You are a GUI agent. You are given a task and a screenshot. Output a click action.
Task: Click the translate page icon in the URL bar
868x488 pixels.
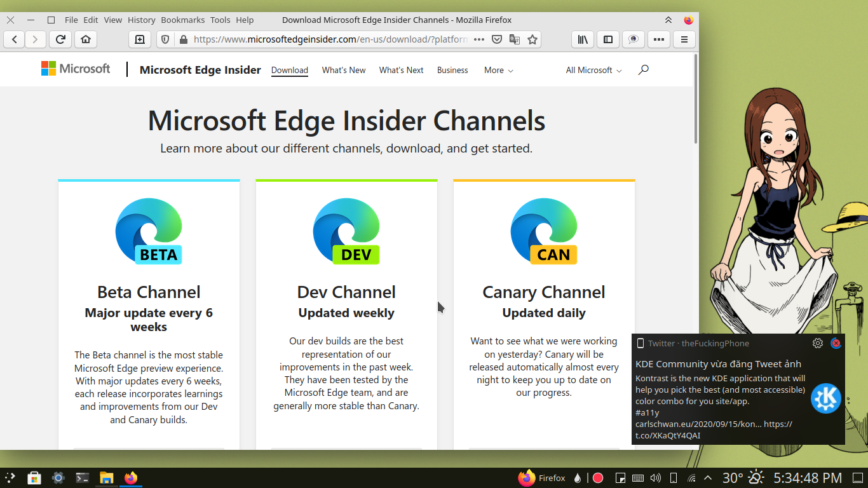point(515,39)
